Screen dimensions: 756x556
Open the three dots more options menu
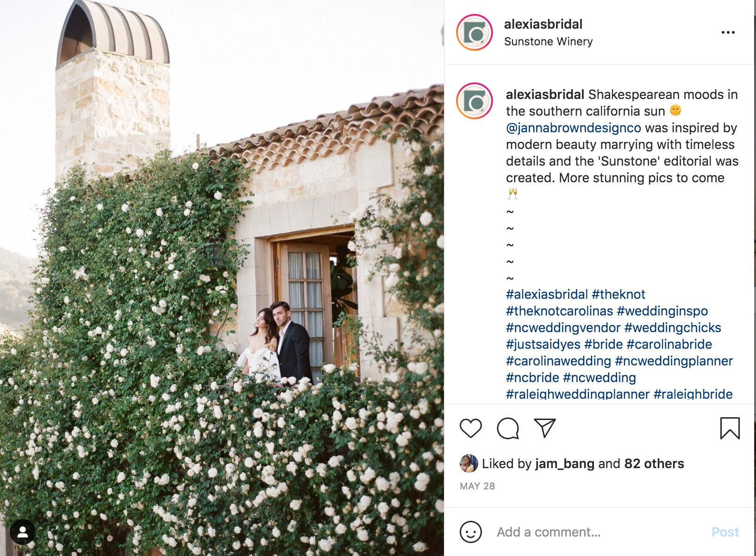[728, 32]
